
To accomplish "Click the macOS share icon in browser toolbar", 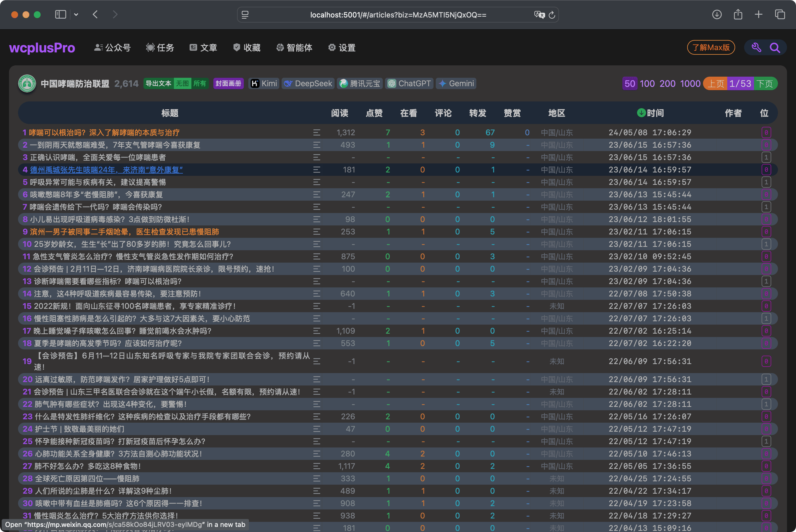I will [x=738, y=15].
